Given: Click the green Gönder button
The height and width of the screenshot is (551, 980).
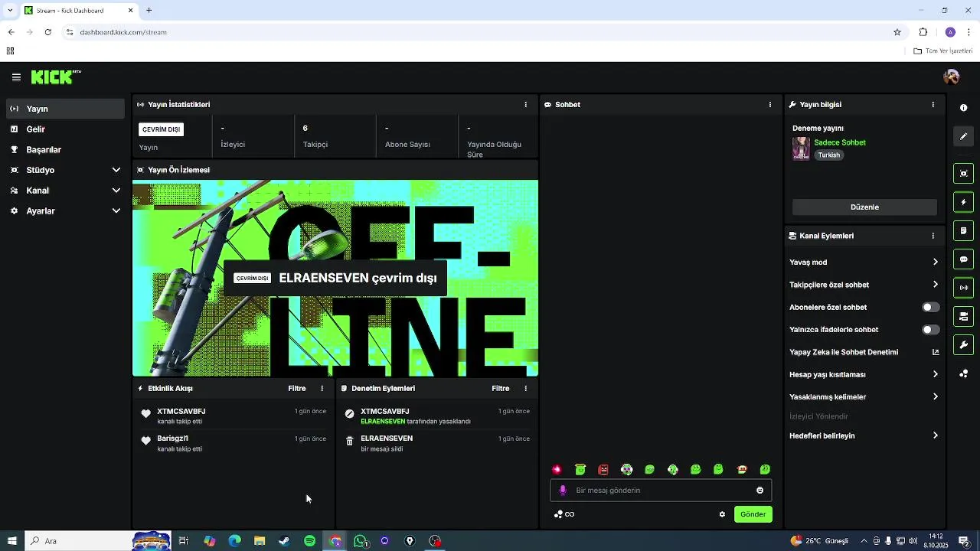Looking at the screenshot, I should (x=753, y=514).
